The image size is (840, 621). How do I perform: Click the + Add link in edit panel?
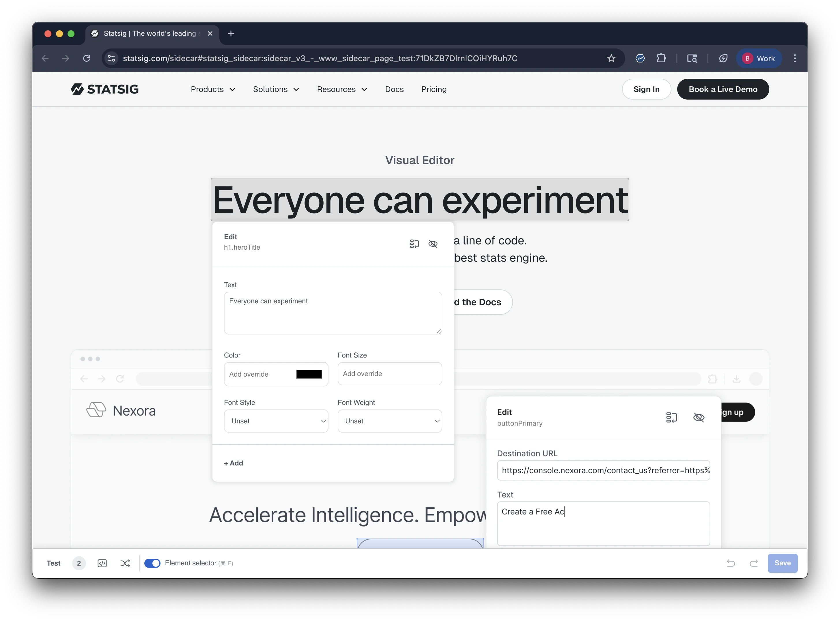coord(233,463)
